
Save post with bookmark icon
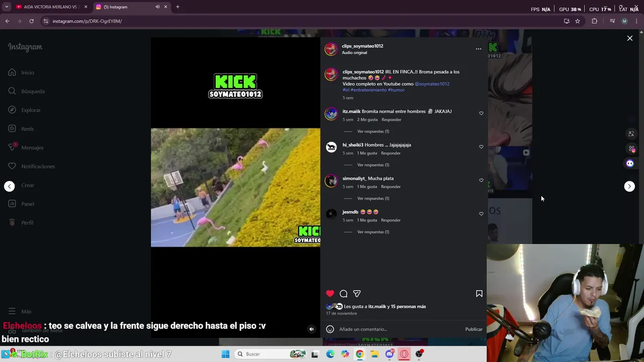[x=479, y=294]
